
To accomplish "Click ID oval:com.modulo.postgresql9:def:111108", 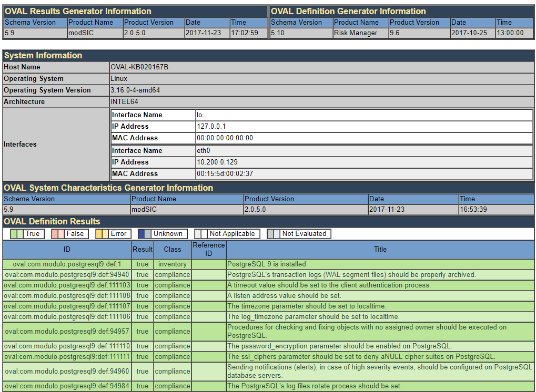I will tap(67, 296).
